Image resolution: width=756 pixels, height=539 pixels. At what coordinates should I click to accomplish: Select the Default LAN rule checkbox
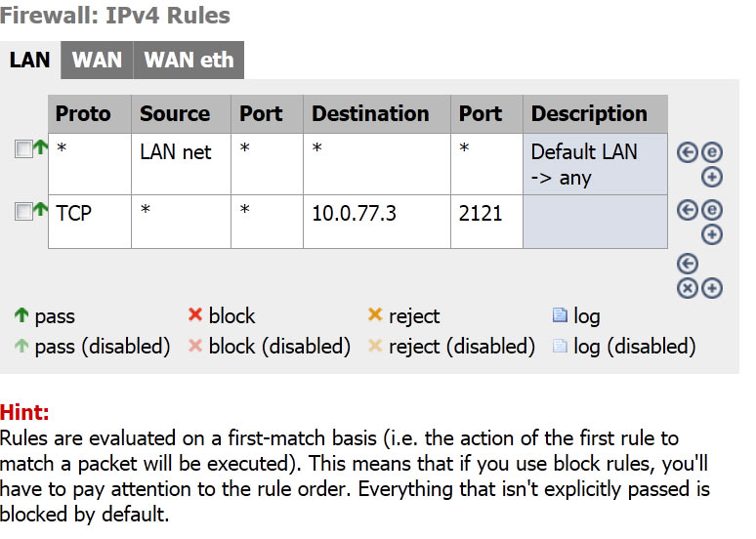pos(23,150)
